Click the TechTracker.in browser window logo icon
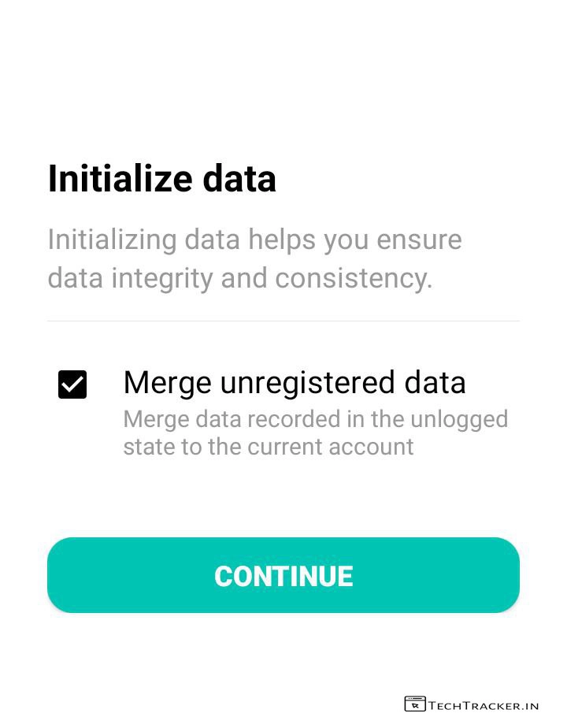The image size is (567, 728). [x=414, y=704]
